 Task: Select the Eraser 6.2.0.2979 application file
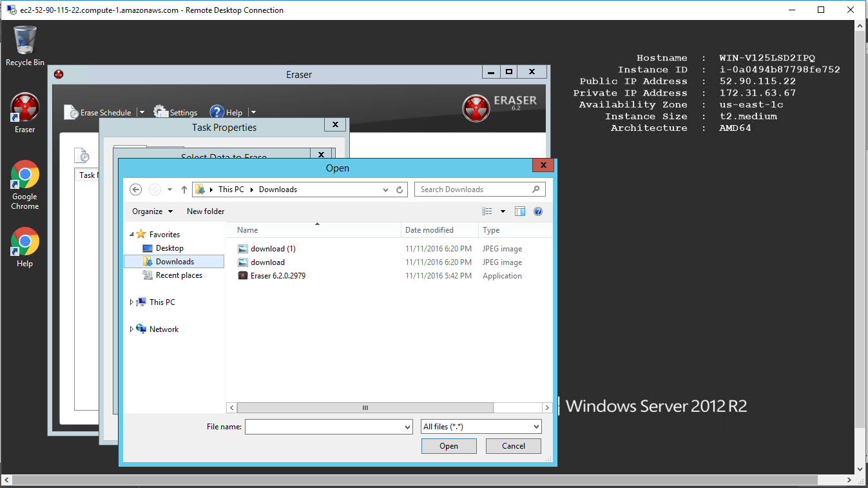[x=278, y=276]
